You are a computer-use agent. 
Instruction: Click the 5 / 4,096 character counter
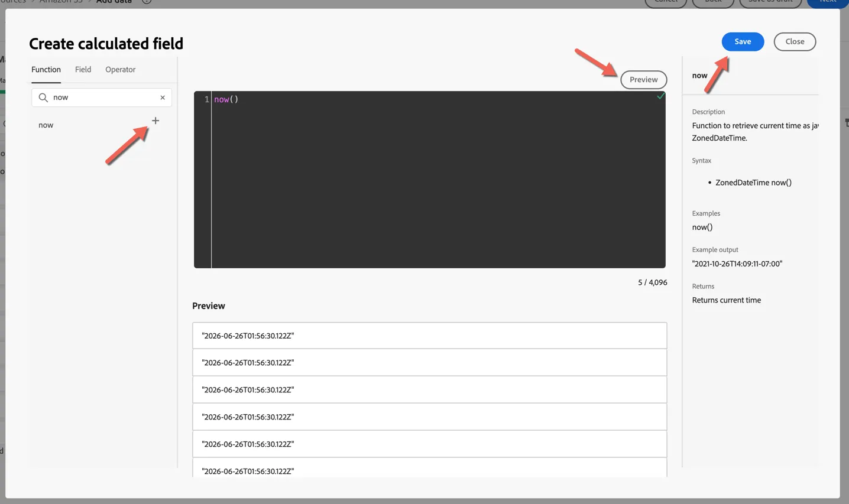pyautogui.click(x=652, y=282)
